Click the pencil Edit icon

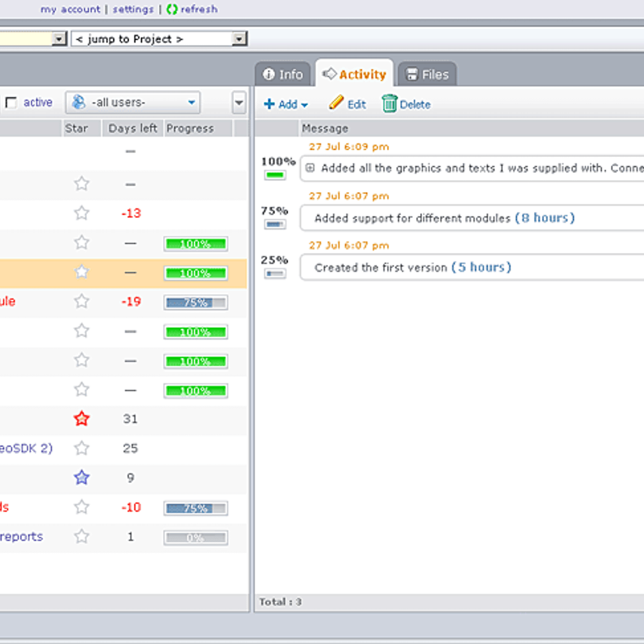coord(336,102)
